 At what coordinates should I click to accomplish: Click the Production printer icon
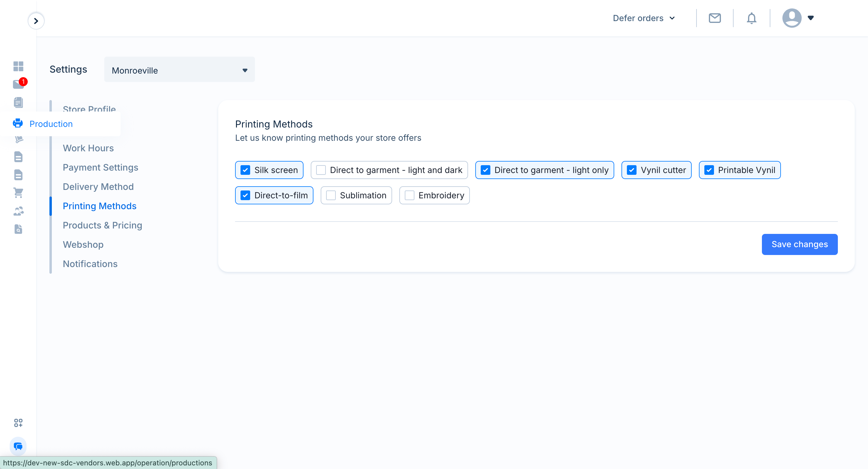click(x=18, y=123)
